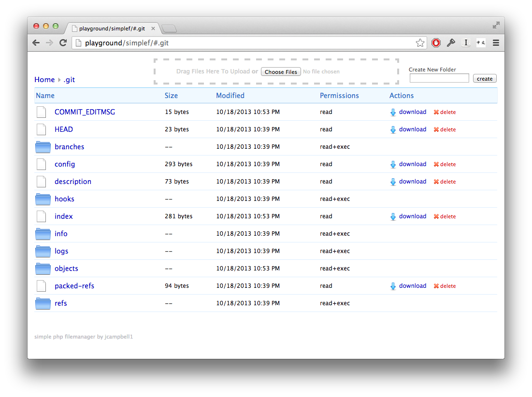This screenshot has width=532, height=397.
Task: Go to Home breadcrumb link
Action: click(x=44, y=80)
